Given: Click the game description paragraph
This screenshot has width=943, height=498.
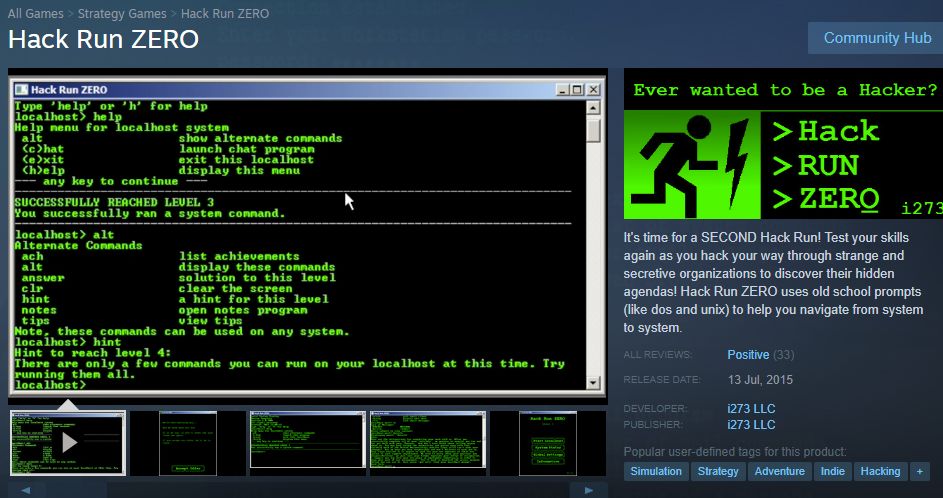Looking at the screenshot, I should [x=773, y=283].
